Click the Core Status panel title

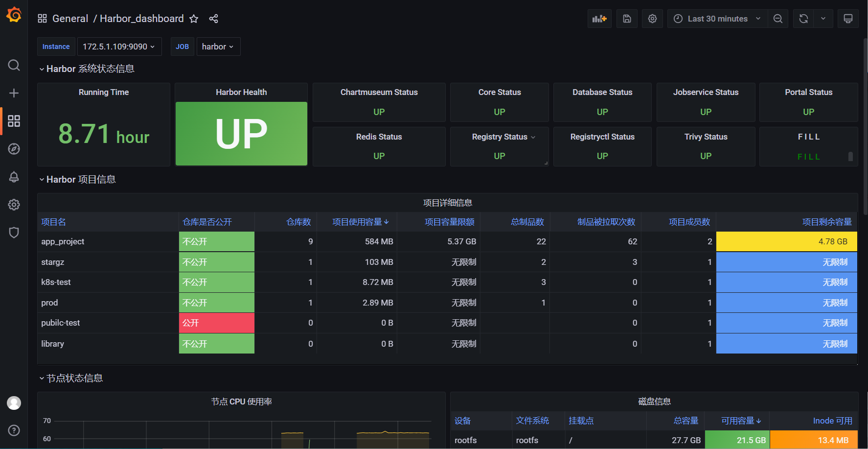coord(500,92)
